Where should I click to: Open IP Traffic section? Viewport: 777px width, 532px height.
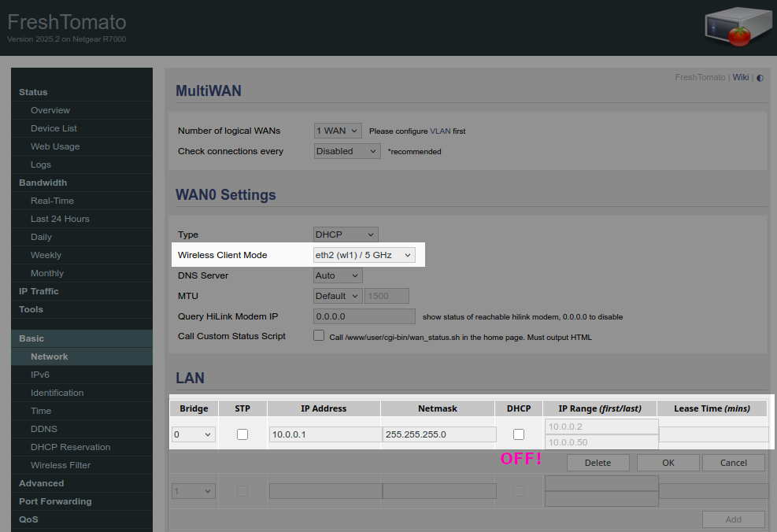[39, 291]
